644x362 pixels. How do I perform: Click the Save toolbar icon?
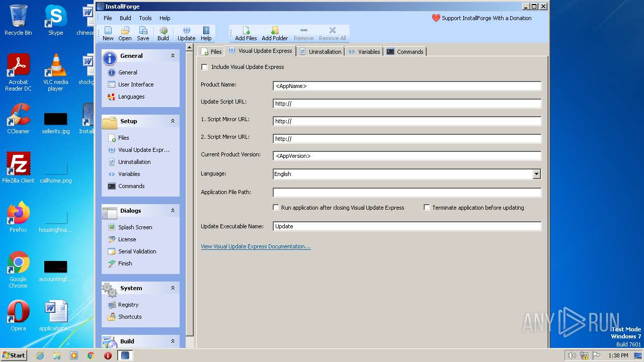[x=143, y=34]
